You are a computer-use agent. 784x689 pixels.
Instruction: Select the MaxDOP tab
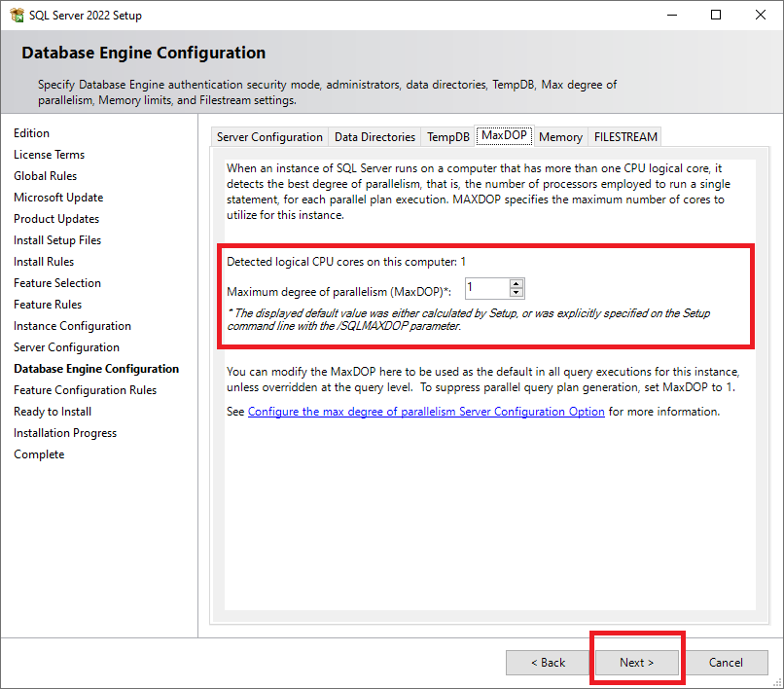coord(504,136)
